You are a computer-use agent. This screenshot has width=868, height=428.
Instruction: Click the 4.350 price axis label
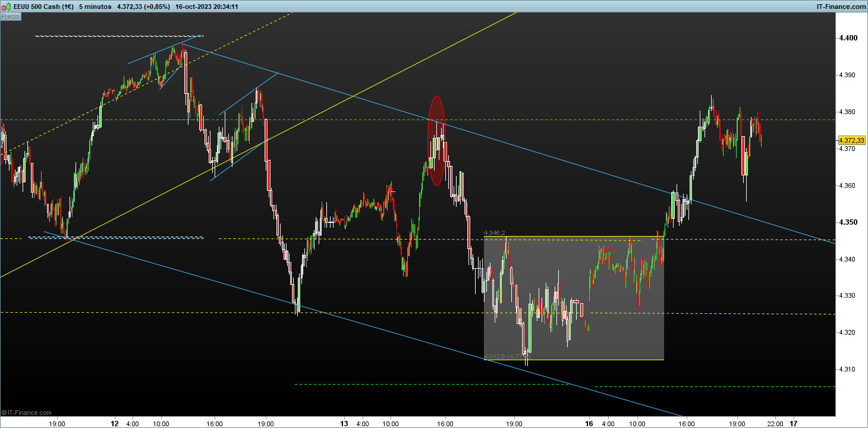tap(848, 222)
